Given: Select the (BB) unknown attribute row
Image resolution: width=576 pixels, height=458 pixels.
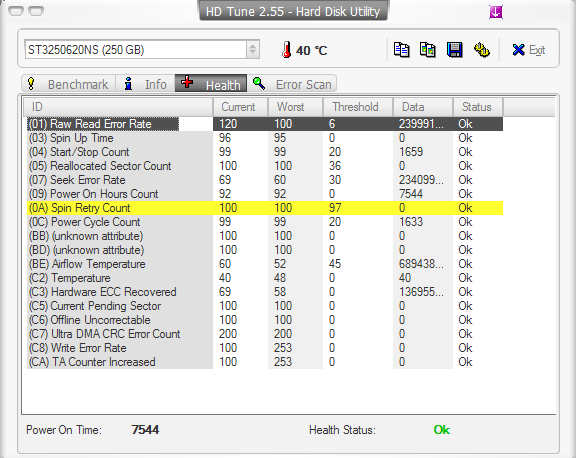Looking at the screenshot, I should click(265, 236).
